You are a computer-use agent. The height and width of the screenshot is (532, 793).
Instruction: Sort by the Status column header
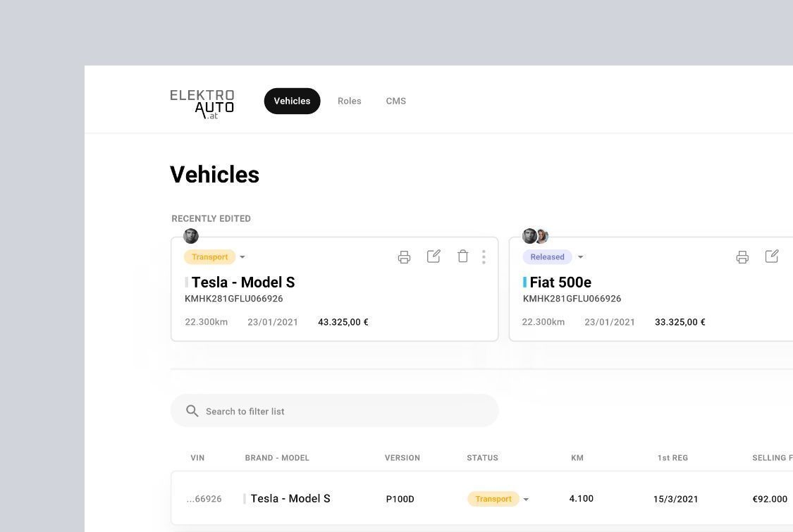(x=482, y=458)
